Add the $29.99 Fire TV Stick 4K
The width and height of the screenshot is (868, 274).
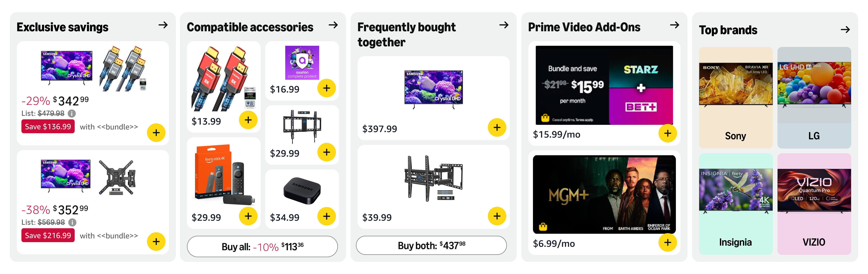pos(248,216)
